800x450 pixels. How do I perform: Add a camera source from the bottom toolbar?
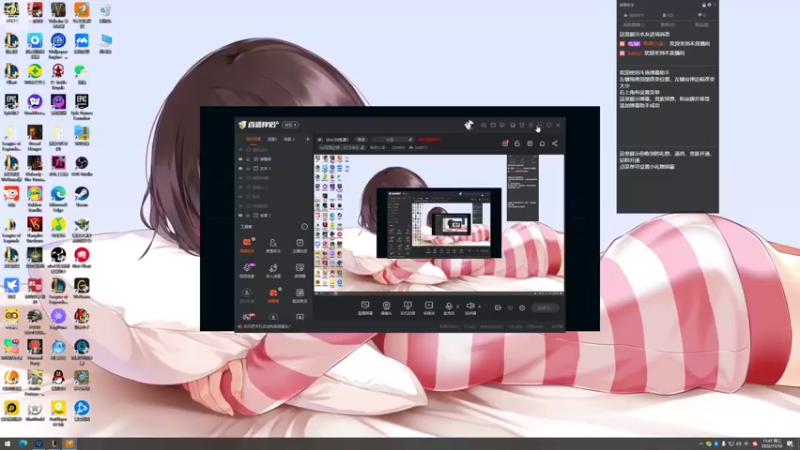pos(386,308)
